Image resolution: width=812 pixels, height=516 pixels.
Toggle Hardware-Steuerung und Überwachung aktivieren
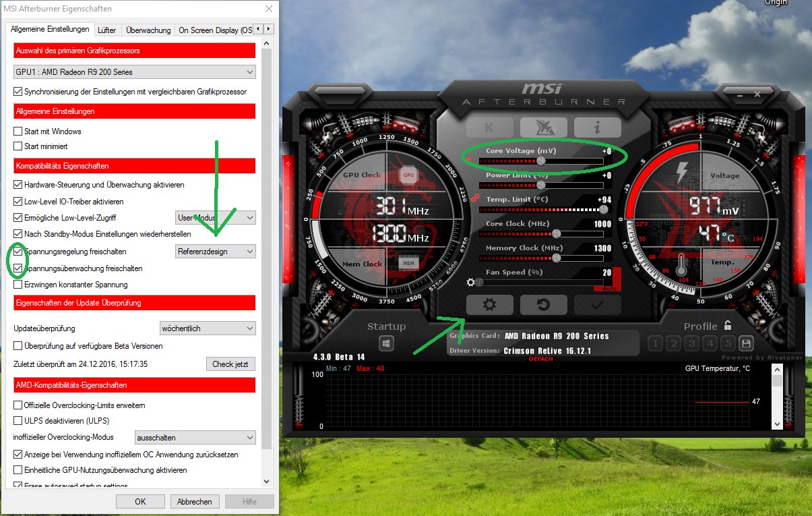(18, 184)
